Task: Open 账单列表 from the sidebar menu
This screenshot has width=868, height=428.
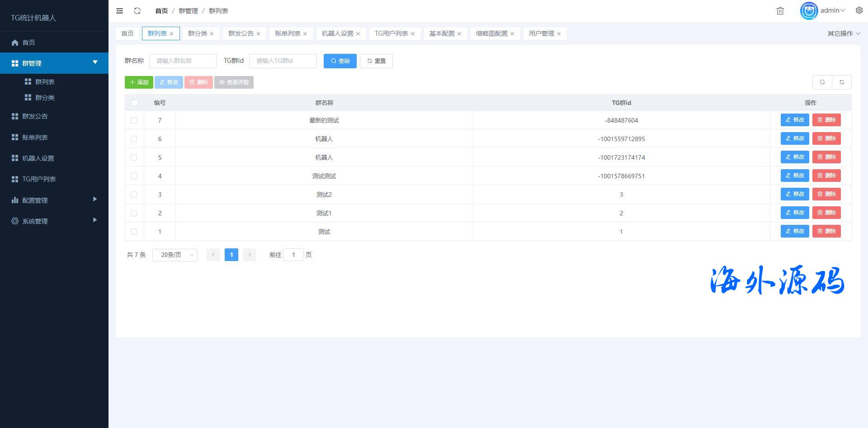Action: pos(35,138)
